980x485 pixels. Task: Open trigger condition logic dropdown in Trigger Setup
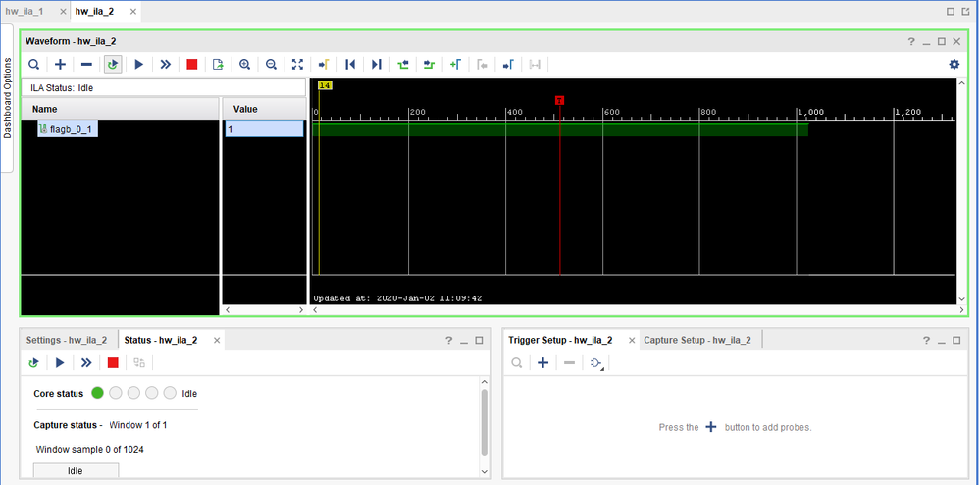click(595, 363)
